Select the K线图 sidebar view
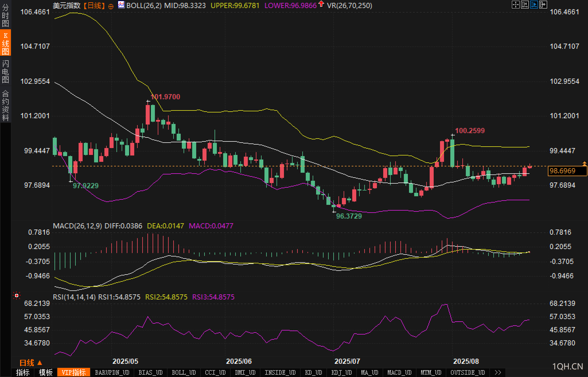Viewport: 588px width, 377px height. pos(5,43)
